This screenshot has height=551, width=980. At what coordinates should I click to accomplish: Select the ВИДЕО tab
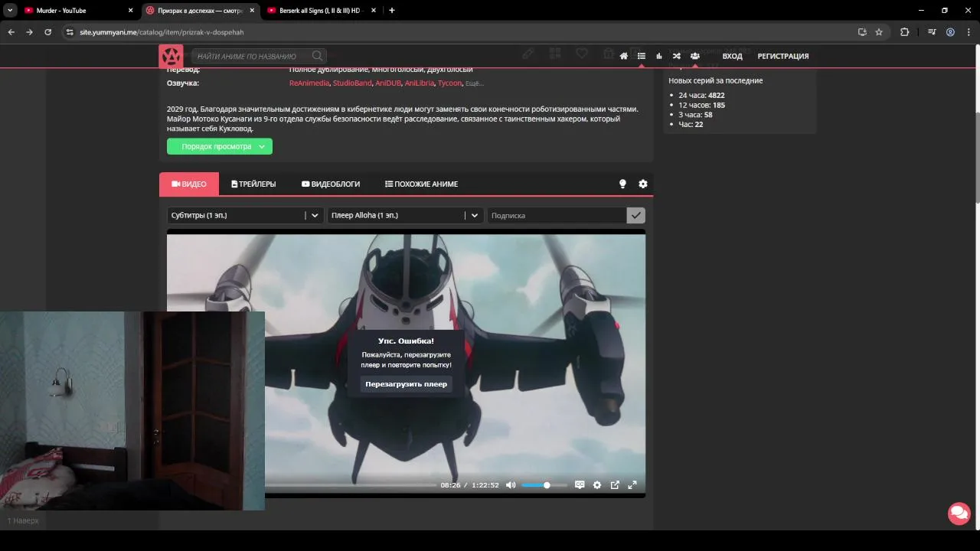189,184
